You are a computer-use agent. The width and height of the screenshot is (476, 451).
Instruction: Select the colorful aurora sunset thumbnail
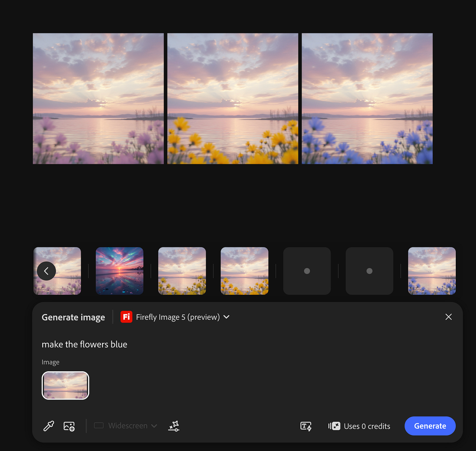click(119, 271)
